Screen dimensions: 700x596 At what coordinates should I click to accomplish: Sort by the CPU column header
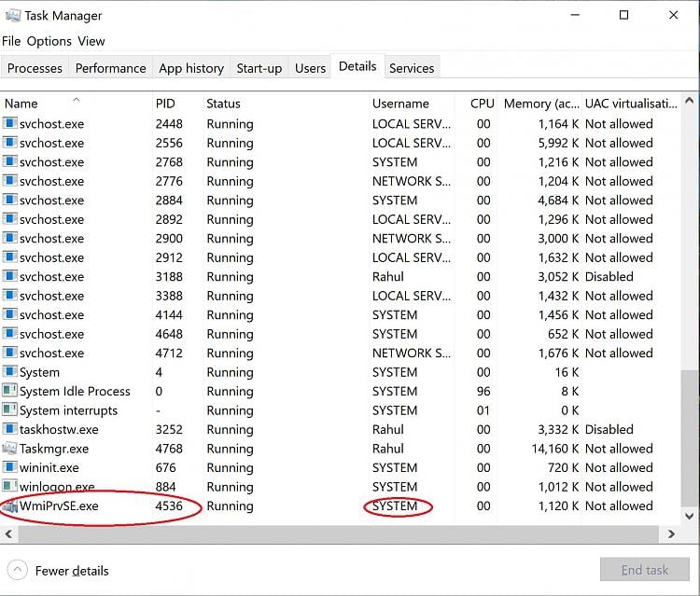(x=475, y=104)
